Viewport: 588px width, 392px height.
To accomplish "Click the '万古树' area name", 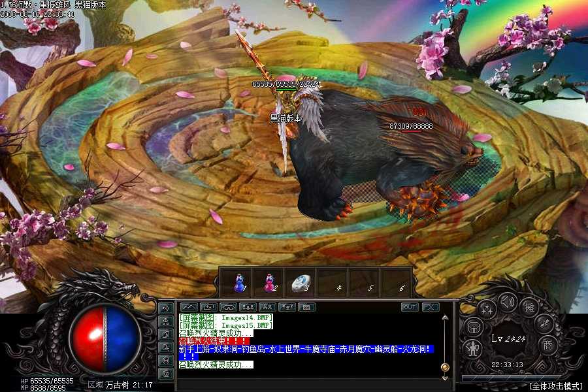I will click(x=117, y=385).
